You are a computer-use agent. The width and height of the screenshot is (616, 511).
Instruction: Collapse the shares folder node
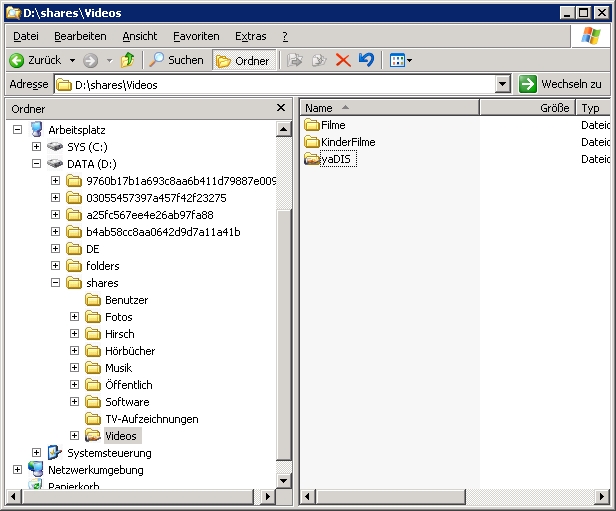(56, 283)
